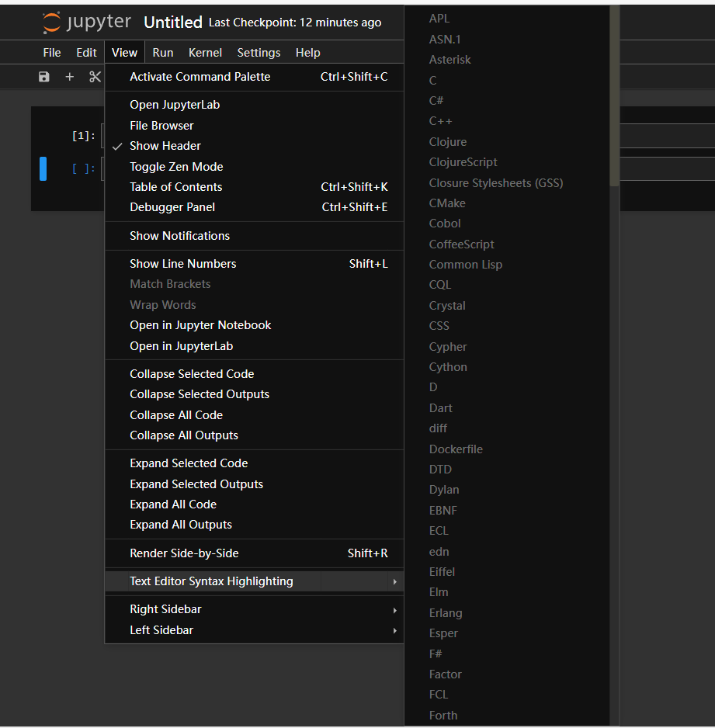This screenshot has width=715, height=728.
Task: Select Toggle Zen Mode
Action: point(176,167)
